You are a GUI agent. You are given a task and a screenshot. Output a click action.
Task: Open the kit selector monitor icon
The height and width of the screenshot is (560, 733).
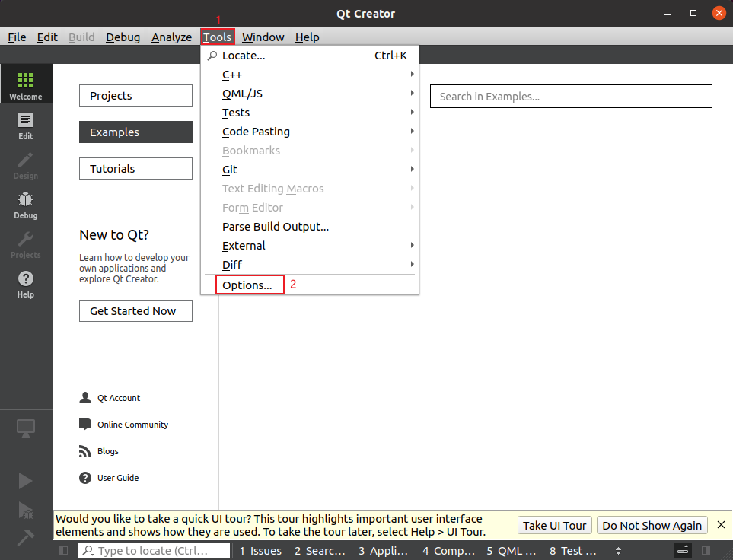pyautogui.click(x=26, y=428)
